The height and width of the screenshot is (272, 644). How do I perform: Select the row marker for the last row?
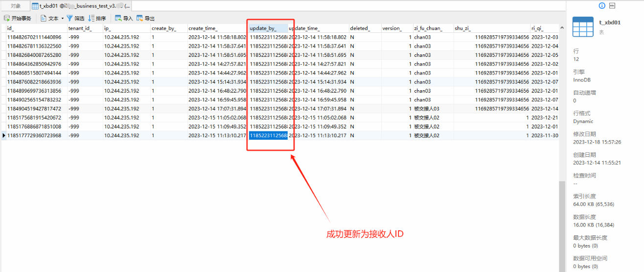click(4, 136)
